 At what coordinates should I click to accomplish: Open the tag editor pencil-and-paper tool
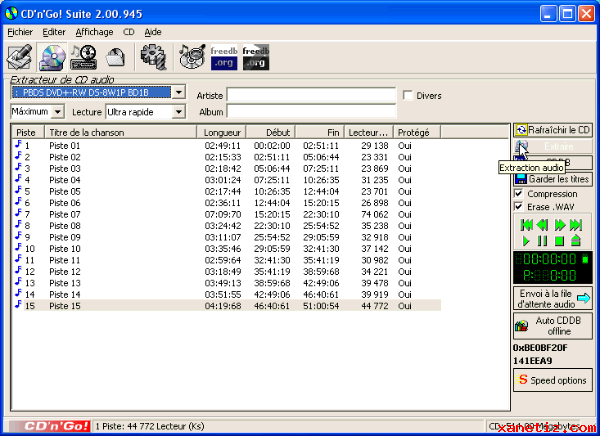pyautogui.click(x=20, y=57)
